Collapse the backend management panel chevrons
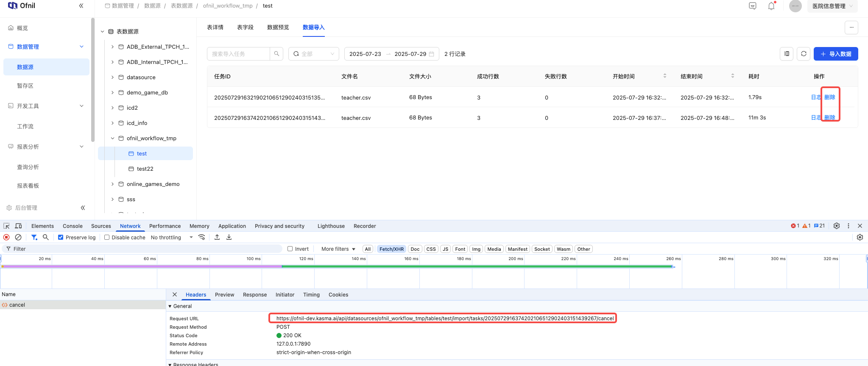The height and width of the screenshot is (366, 868). pyautogui.click(x=83, y=208)
